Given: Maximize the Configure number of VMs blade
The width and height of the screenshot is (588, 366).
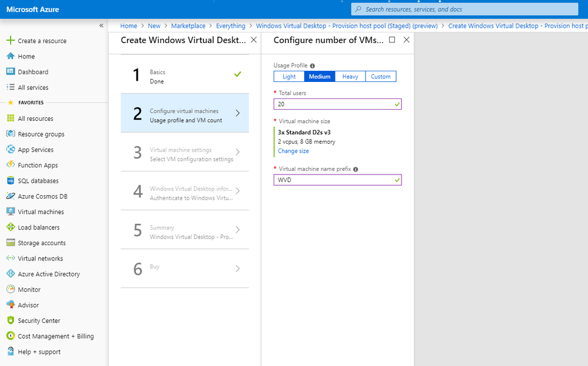Looking at the screenshot, I should point(392,40).
